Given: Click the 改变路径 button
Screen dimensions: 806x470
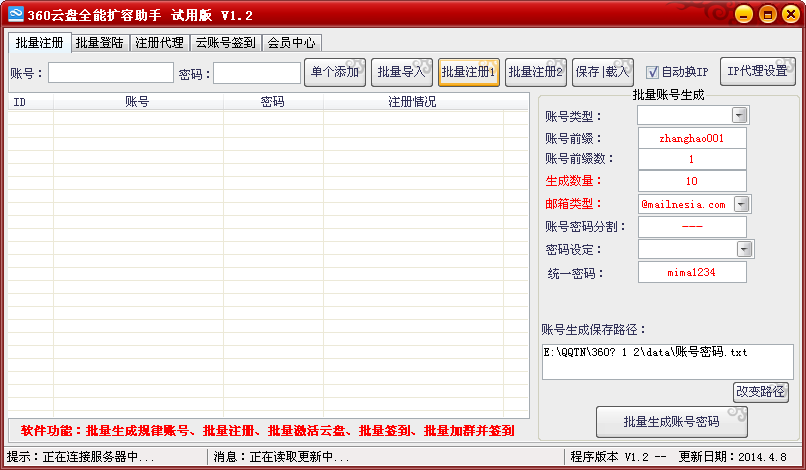Looking at the screenshot, I should (x=761, y=392).
